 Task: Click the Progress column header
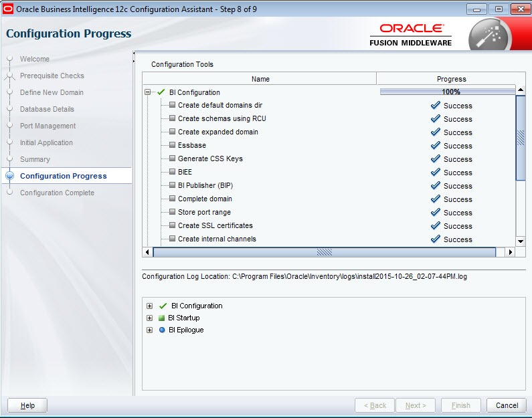pyautogui.click(x=451, y=79)
